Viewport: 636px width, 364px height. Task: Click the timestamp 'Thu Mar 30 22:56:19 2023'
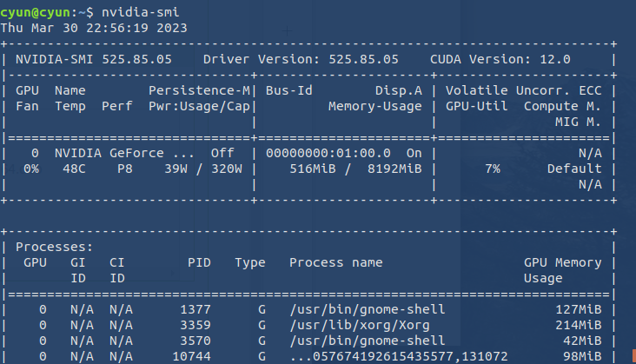(94, 28)
